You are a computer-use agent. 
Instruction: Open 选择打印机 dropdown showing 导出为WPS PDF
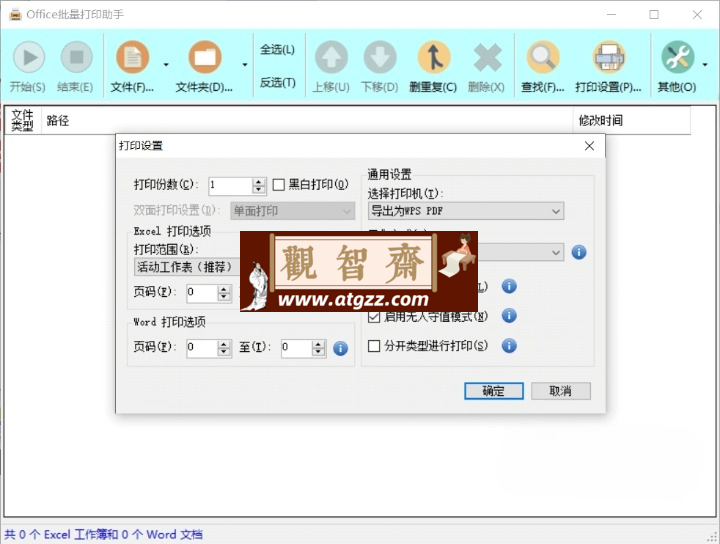pos(466,211)
